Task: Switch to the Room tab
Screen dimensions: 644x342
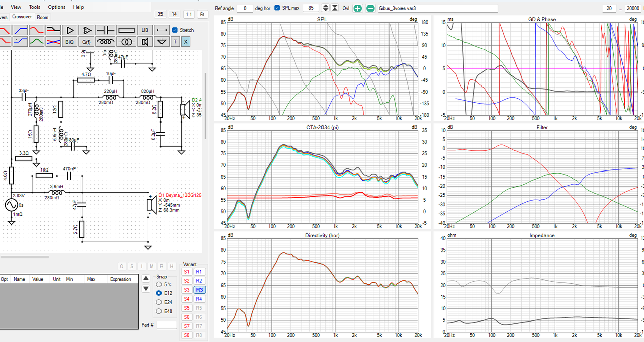Action: point(43,17)
